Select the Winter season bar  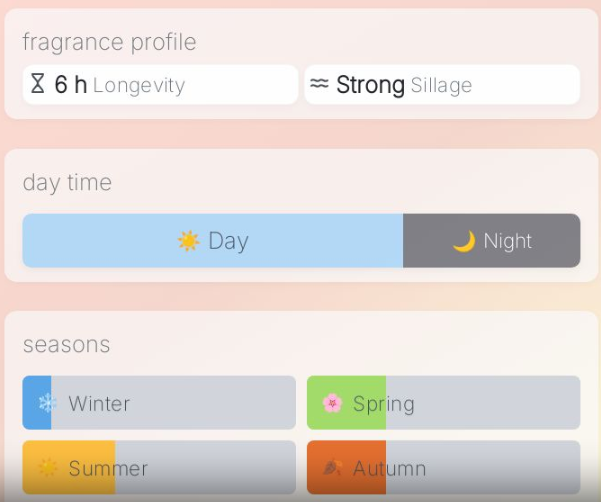coord(159,402)
